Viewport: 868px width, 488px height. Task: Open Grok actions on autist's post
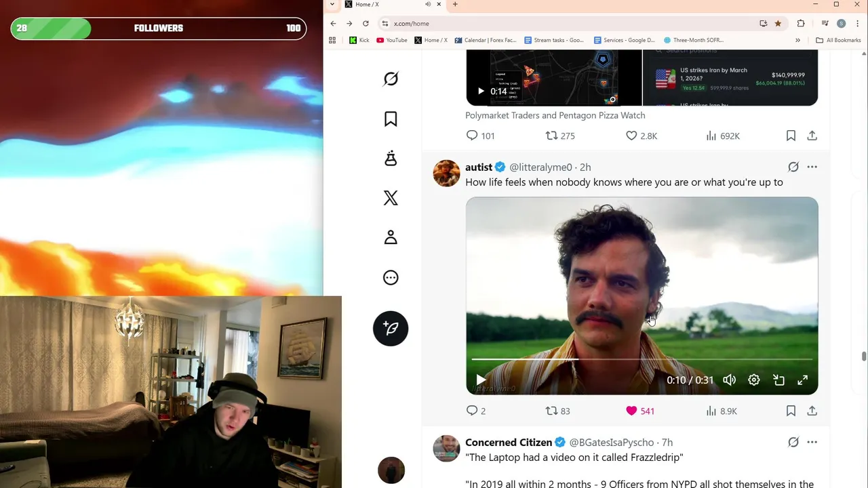click(793, 167)
